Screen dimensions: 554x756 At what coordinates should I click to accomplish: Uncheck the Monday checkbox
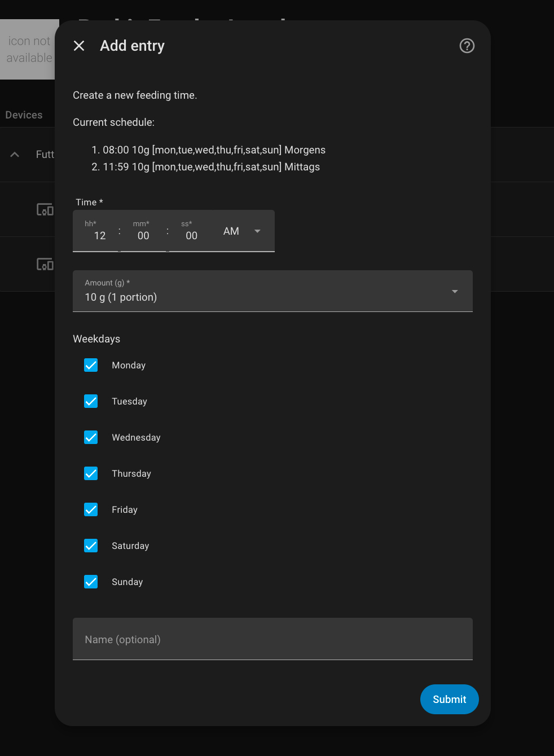coord(91,365)
